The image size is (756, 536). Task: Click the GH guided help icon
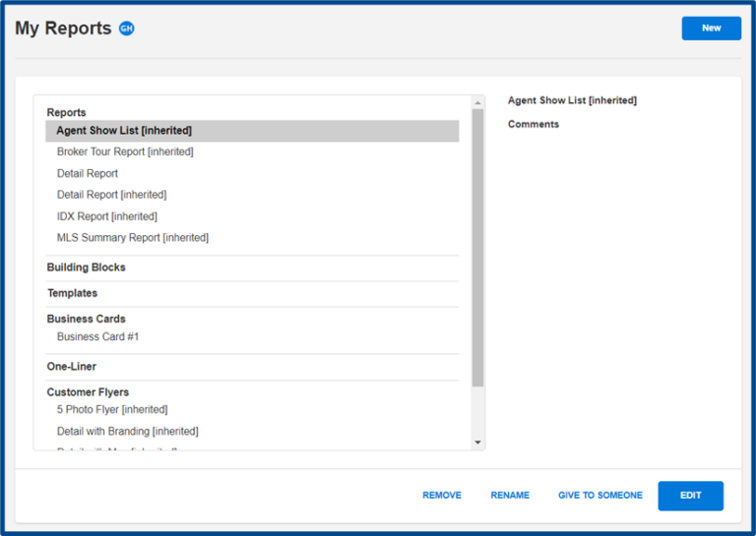(126, 29)
